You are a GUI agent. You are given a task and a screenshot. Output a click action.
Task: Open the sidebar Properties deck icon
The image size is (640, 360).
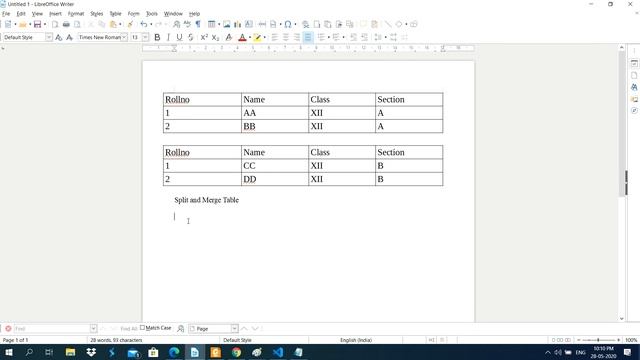(634, 64)
